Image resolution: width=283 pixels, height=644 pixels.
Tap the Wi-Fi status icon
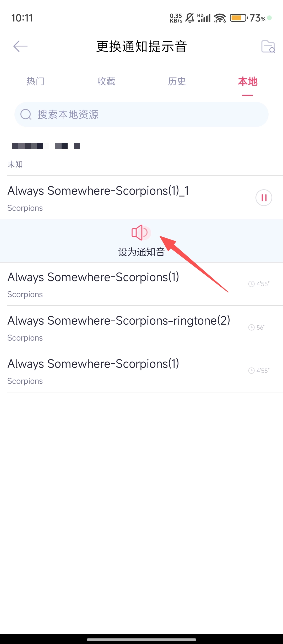tap(220, 18)
